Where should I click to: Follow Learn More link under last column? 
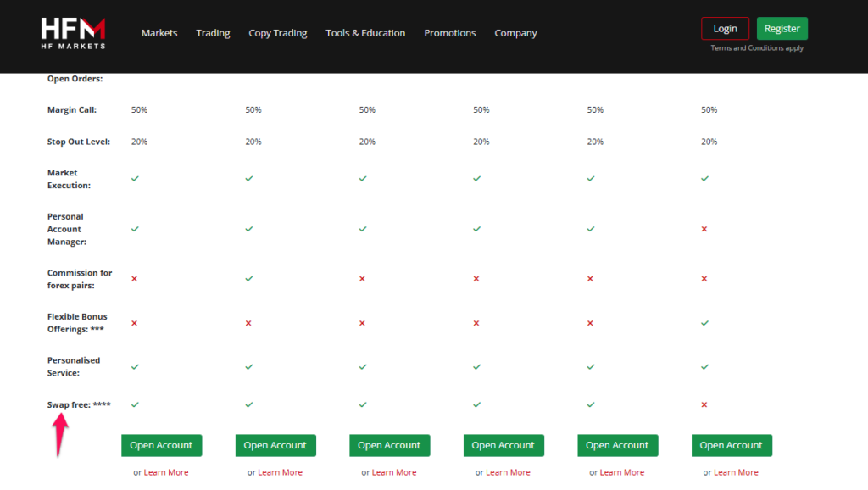point(737,472)
